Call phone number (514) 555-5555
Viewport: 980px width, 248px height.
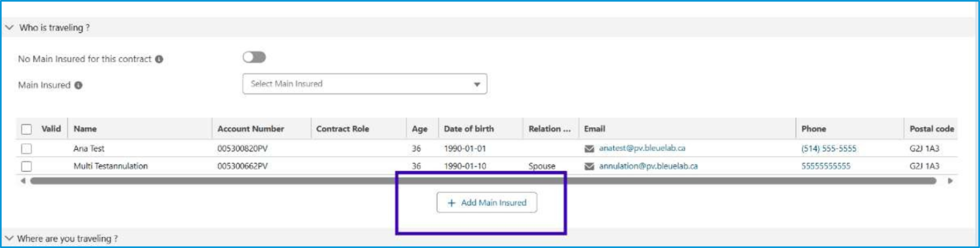(829, 149)
